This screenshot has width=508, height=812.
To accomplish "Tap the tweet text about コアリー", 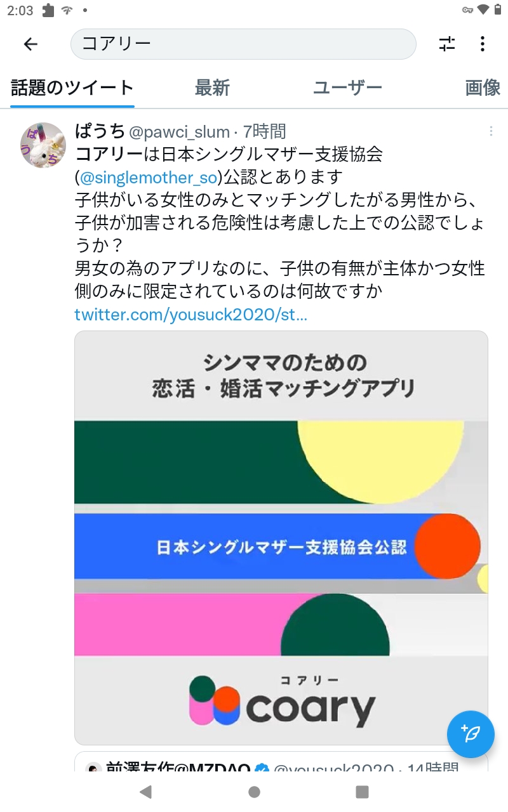I will point(280,223).
